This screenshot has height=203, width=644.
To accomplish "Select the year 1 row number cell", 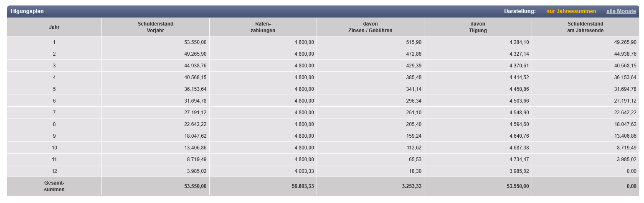I will pyautogui.click(x=54, y=42).
